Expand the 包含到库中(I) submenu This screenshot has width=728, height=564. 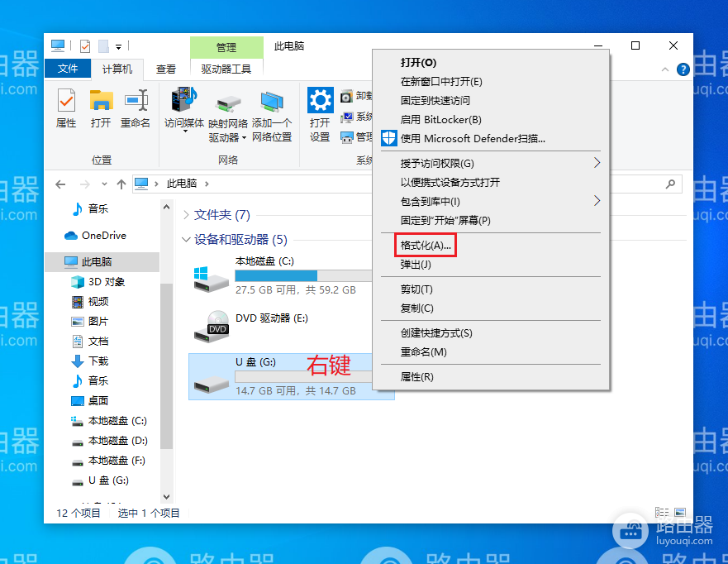click(491, 202)
